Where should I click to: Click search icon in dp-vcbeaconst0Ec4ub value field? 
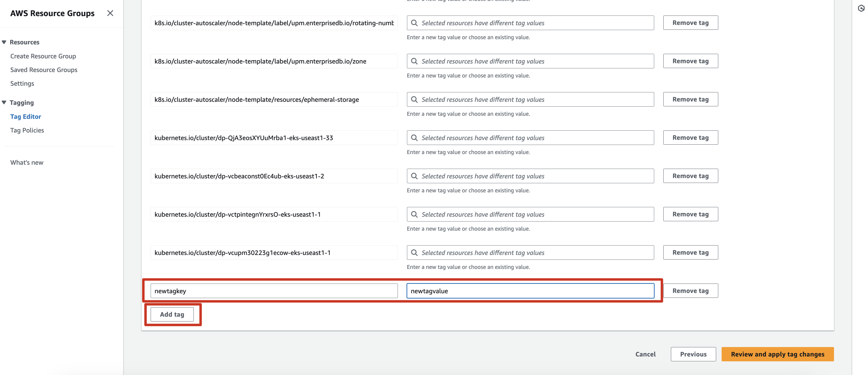pyautogui.click(x=415, y=176)
